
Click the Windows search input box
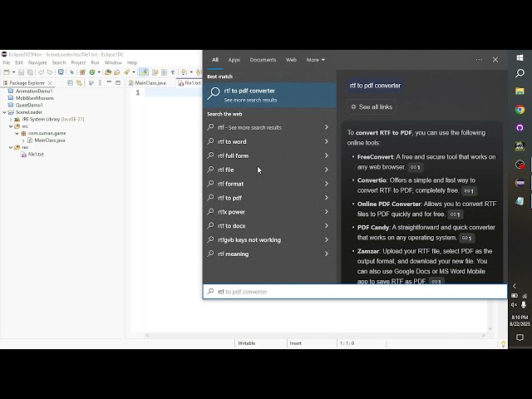pos(355,292)
